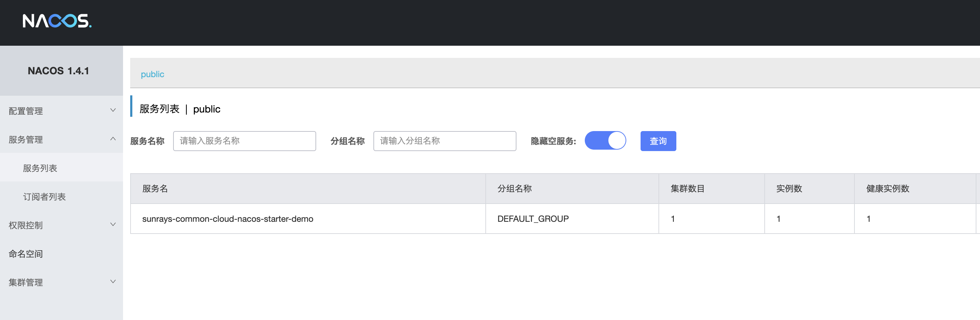Screen dimensions: 980x320
Task: Click sunrays-common-cloud-nacos-starter-demo service name
Action: pos(227,219)
